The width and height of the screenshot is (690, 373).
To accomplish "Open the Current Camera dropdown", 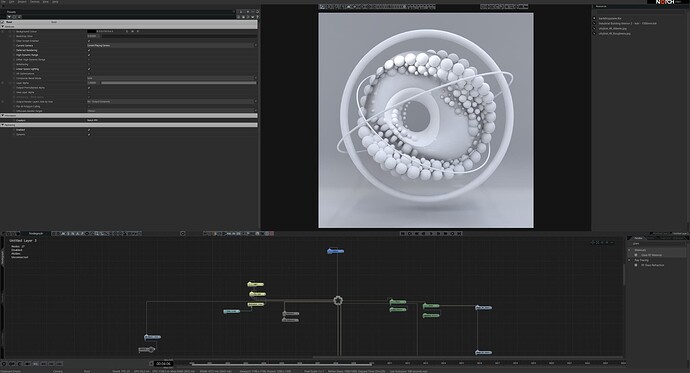I will click(x=172, y=45).
